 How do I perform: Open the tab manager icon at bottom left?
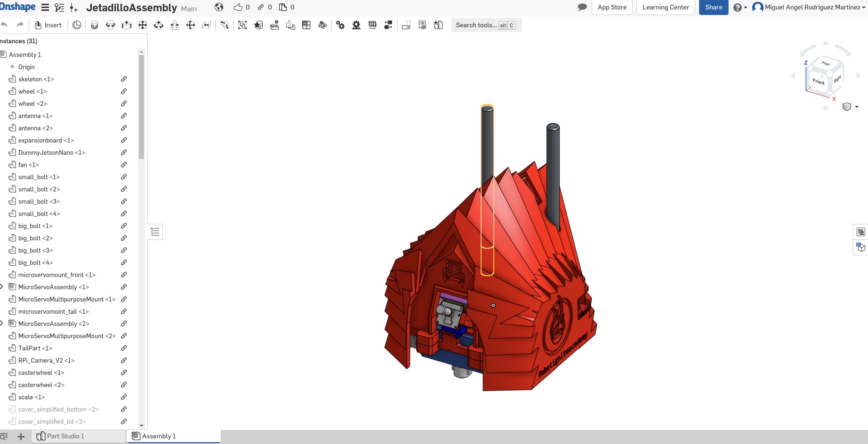4,437
